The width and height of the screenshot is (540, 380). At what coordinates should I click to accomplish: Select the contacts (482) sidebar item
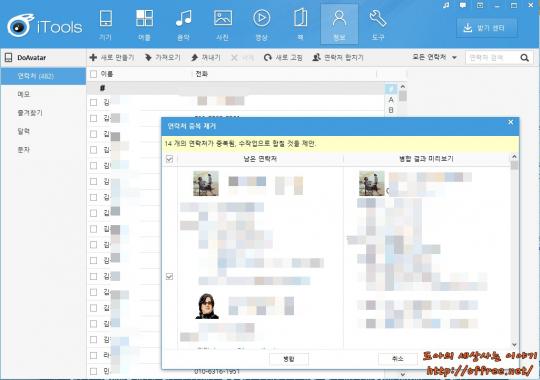point(43,76)
